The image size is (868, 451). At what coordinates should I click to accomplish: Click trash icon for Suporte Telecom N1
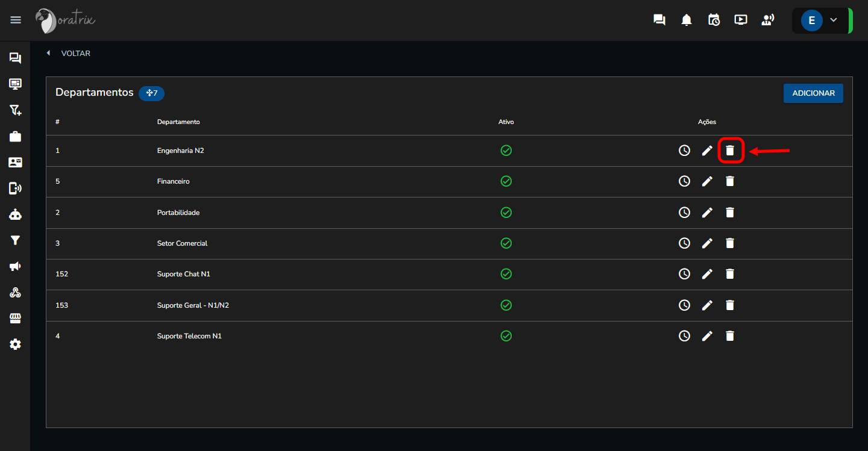point(729,336)
